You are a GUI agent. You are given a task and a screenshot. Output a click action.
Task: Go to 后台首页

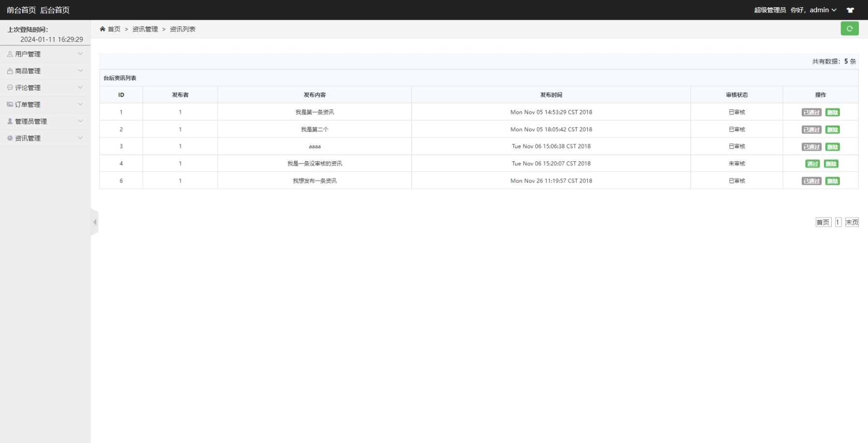click(x=55, y=10)
